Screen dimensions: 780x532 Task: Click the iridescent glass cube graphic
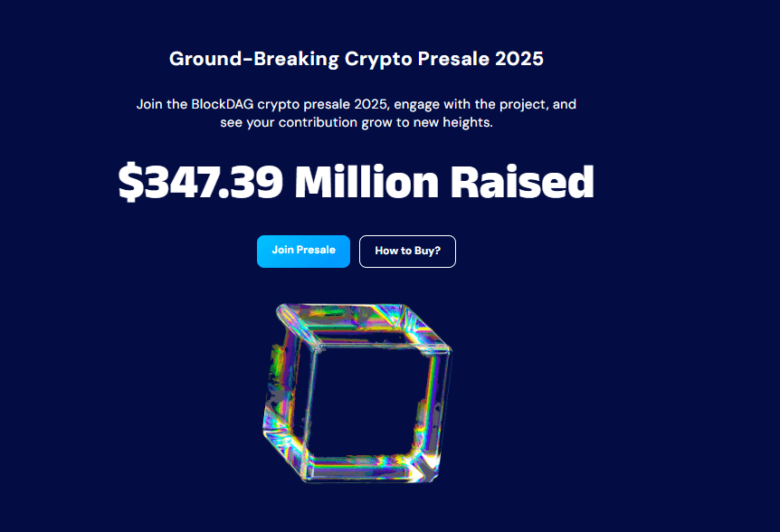coord(357,393)
